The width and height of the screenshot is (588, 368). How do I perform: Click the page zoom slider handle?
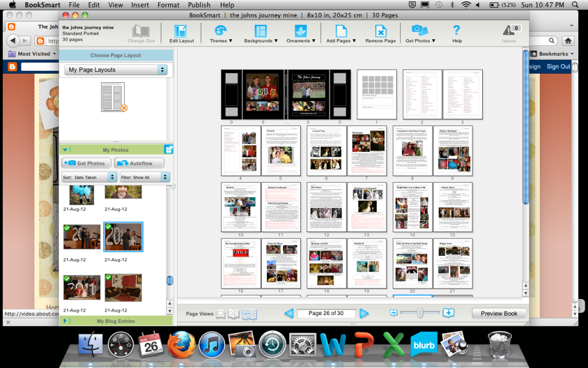tap(420, 313)
